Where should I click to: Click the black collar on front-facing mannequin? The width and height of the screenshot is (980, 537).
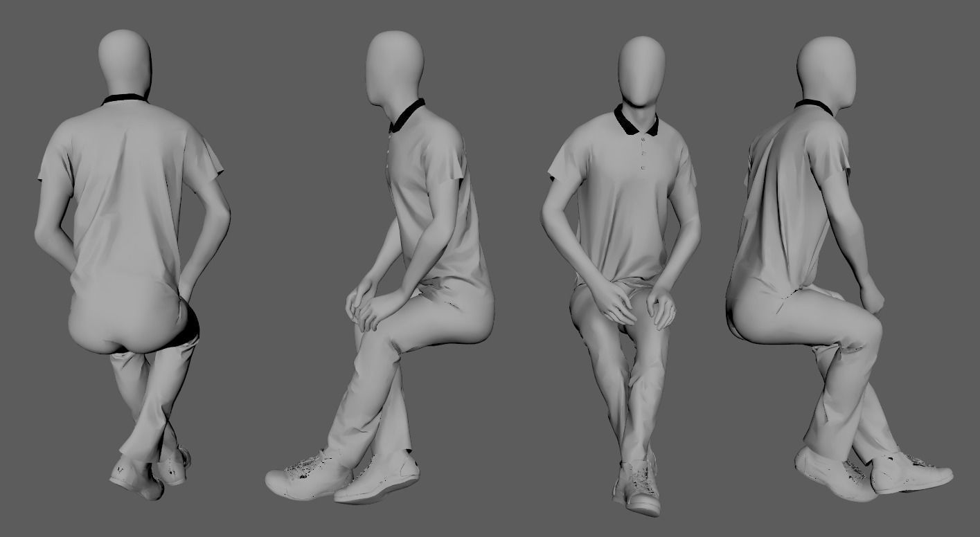(x=636, y=121)
